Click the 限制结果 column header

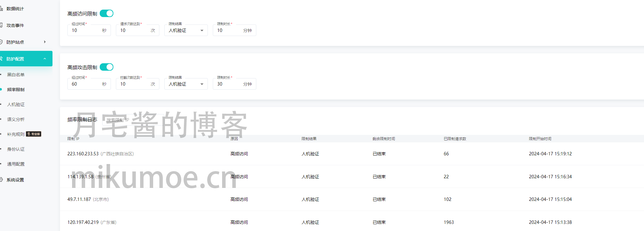[x=309, y=139]
